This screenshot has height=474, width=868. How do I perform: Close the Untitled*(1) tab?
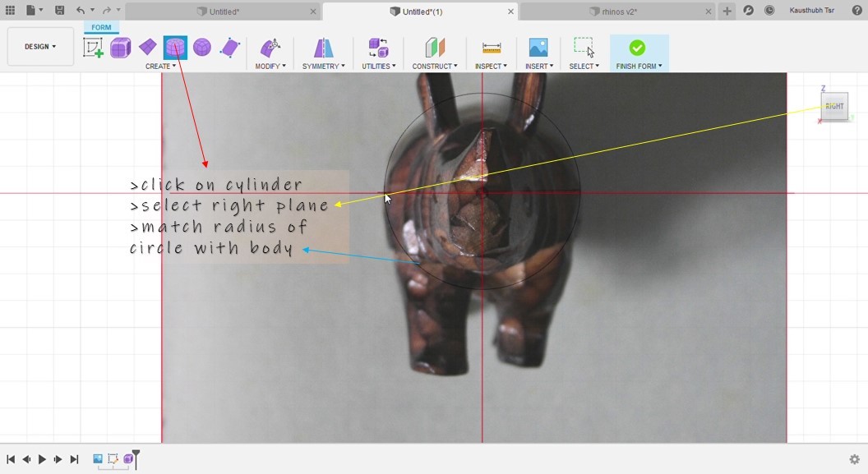(510, 11)
